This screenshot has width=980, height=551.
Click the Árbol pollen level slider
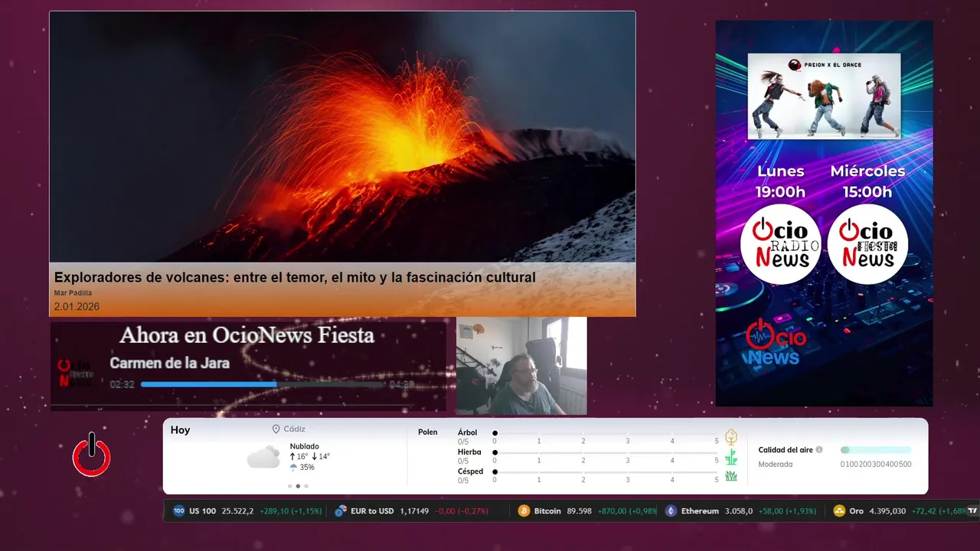606,433
